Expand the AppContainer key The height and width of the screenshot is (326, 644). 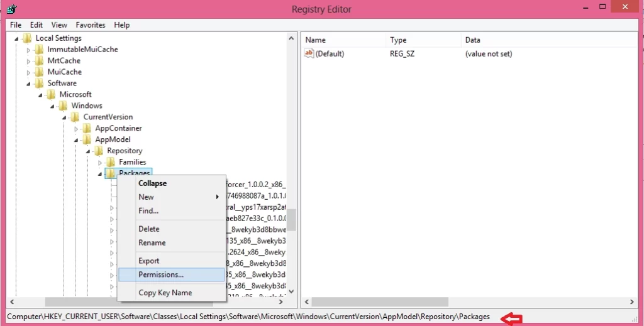point(76,129)
